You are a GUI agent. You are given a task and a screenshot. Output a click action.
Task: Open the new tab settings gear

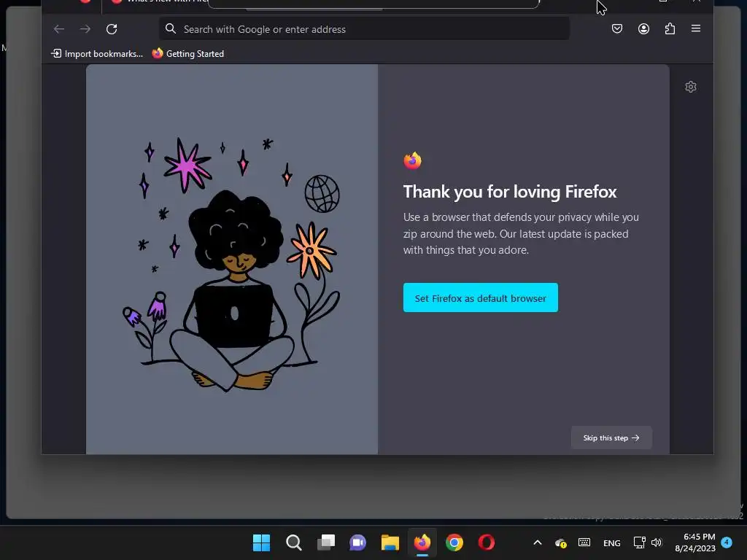[691, 87]
